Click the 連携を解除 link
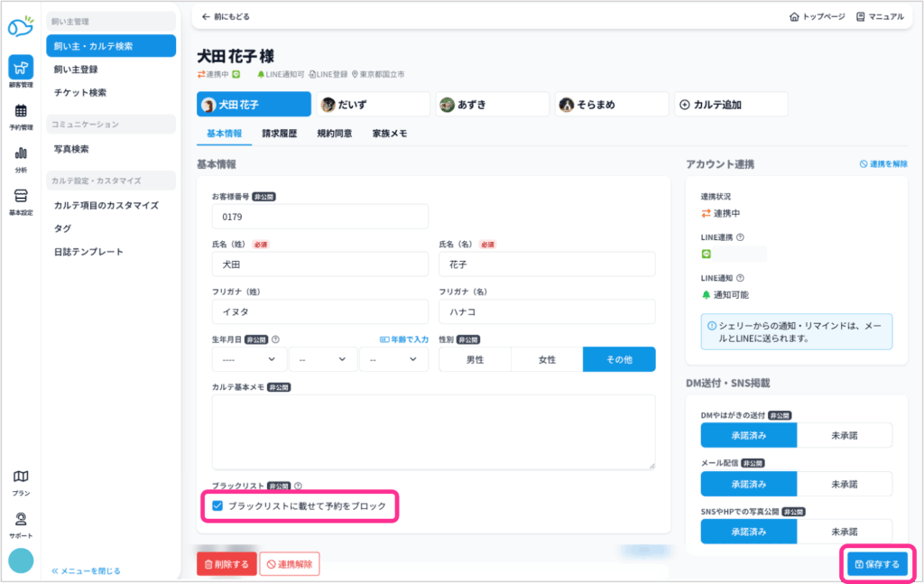Viewport: 924px width, 584px height. click(x=882, y=164)
